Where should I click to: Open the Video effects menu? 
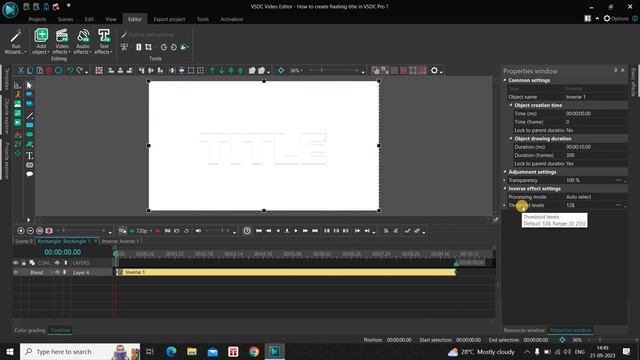click(x=62, y=41)
